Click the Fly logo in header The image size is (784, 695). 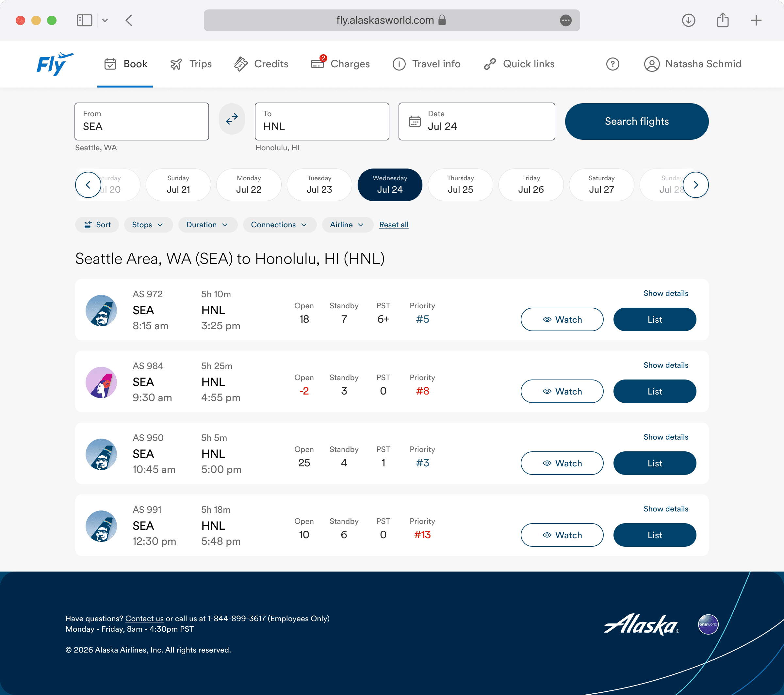tap(55, 64)
